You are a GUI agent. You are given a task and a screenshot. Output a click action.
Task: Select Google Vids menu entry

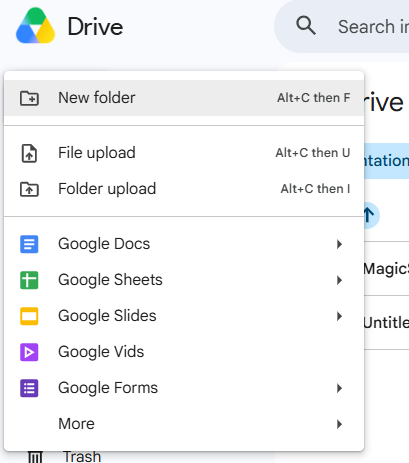(184, 352)
